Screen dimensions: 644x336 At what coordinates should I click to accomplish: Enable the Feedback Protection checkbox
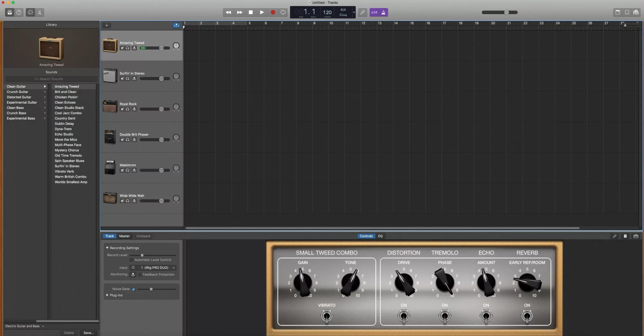(x=139, y=275)
